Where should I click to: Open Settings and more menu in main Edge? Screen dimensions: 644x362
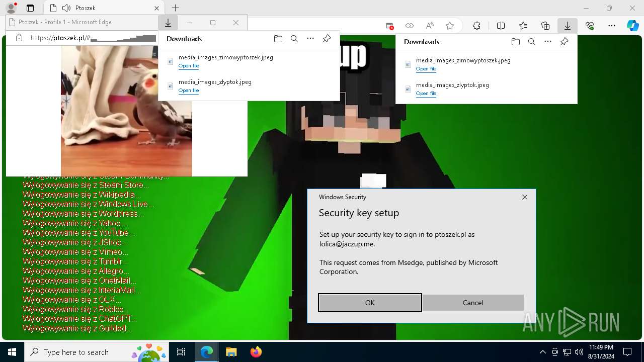(612, 26)
